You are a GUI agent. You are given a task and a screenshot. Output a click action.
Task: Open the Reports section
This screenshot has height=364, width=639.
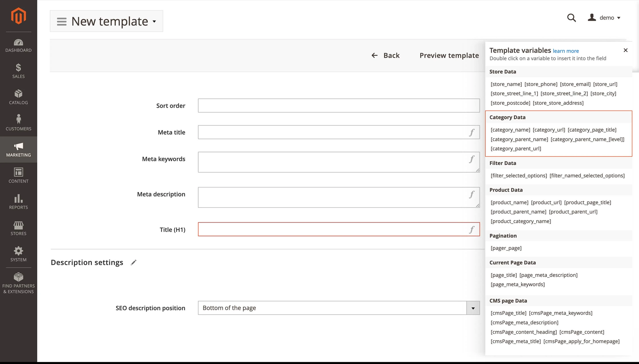pos(18,202)
